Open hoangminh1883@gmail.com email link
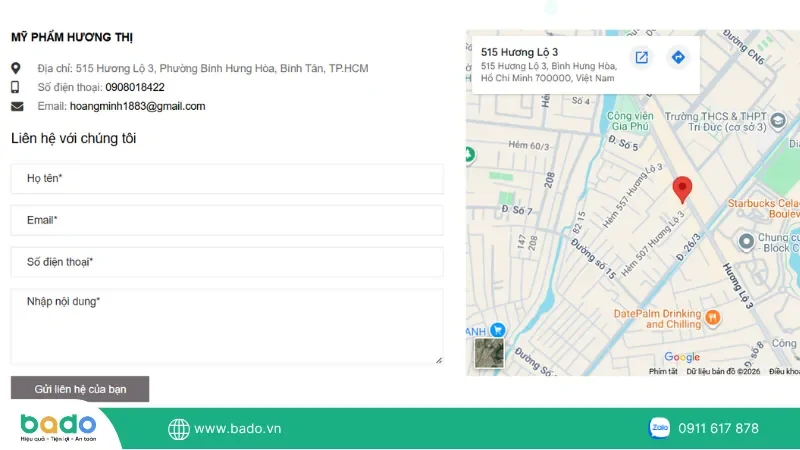Screen dimensions: 800x450 tap(138, 106)
